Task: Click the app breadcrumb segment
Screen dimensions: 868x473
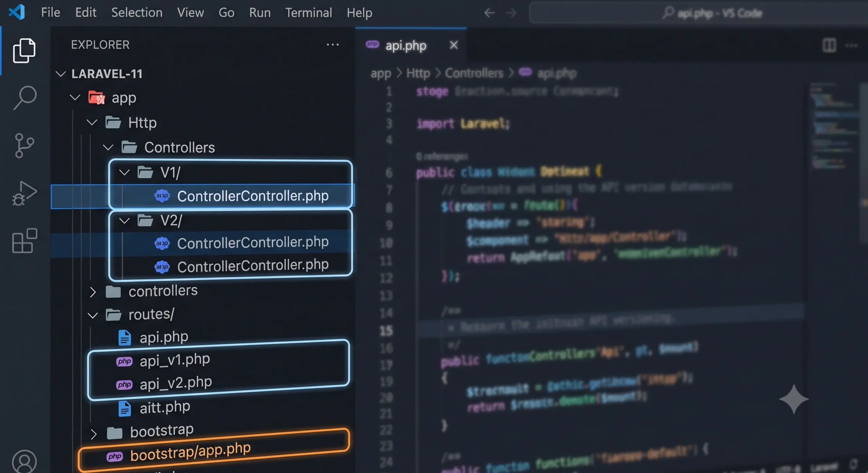Action: coord(381,73)
